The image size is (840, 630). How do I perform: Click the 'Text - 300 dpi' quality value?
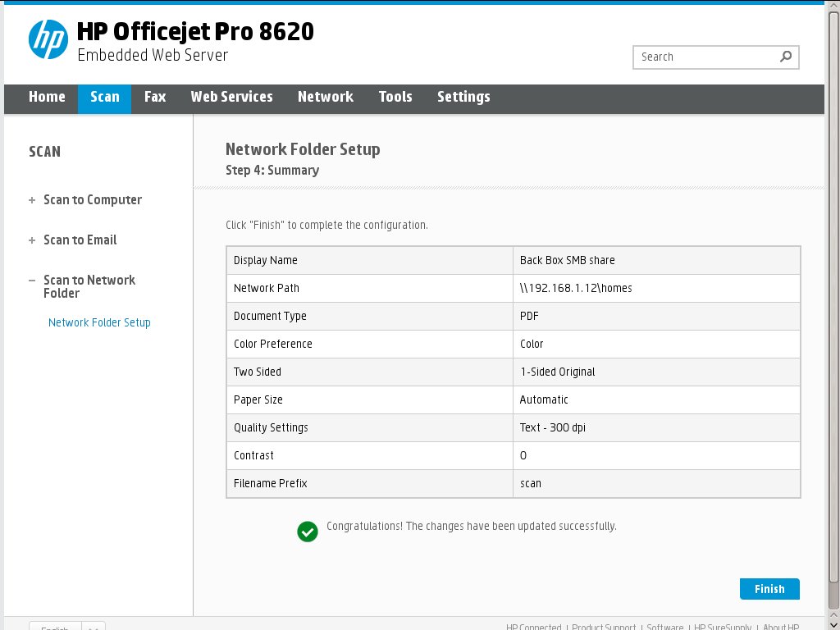(552, 427)
